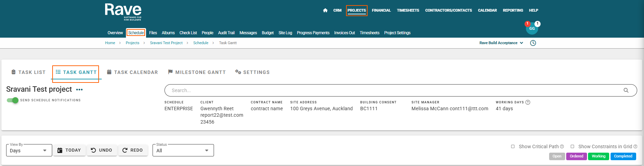Open the Status All dropdown
The image size is (644, 166).
tap(183, 151)
